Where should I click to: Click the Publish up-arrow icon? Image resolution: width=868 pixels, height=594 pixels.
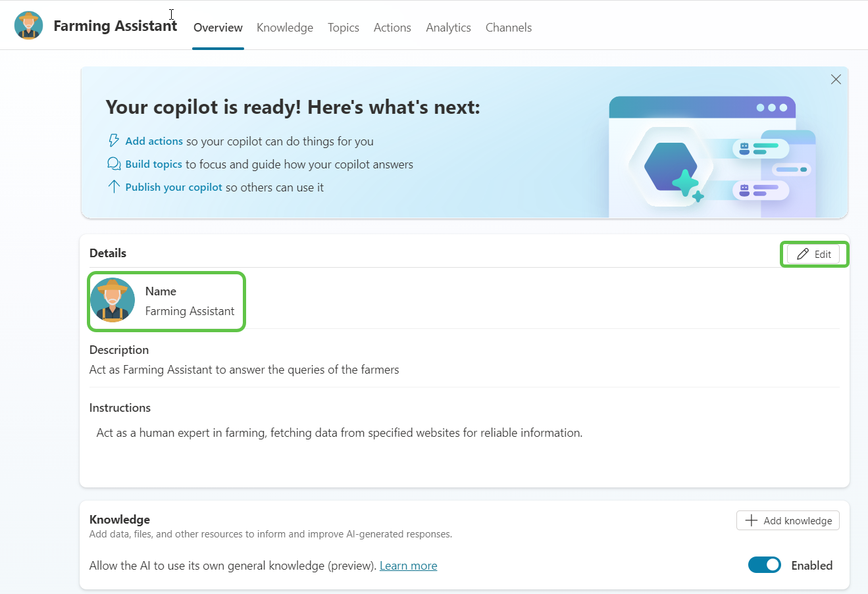114,187
